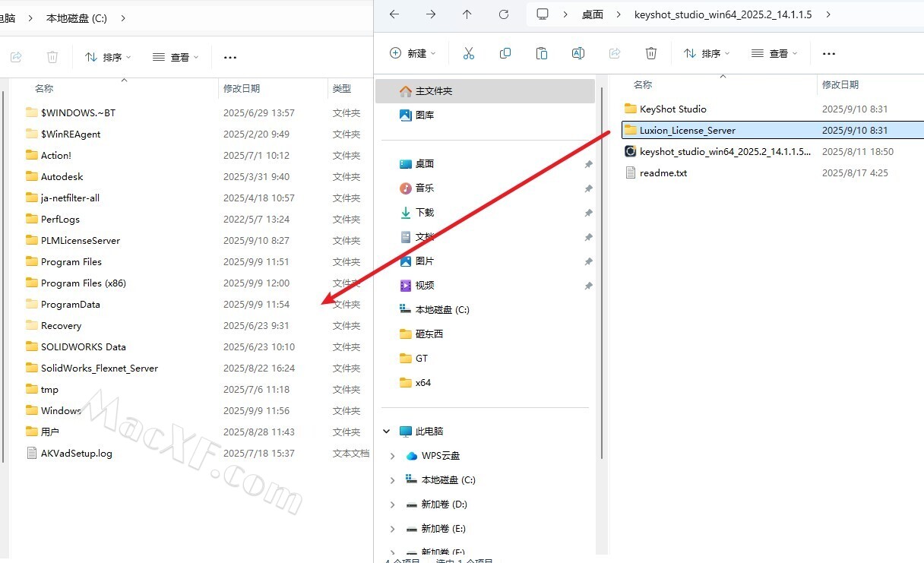The height and width of the screenshot is (563, 924).
Task: Refresh the keyshot folder view
Action: tap(503, 14)
